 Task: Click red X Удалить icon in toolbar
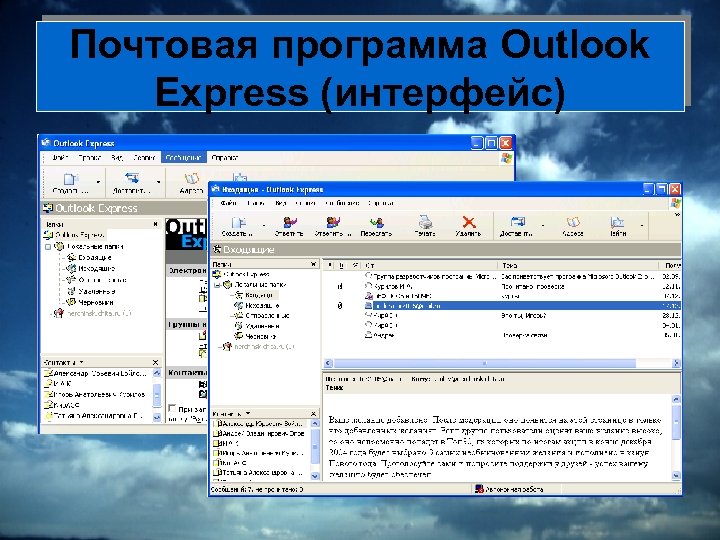[x=468, y=222]
